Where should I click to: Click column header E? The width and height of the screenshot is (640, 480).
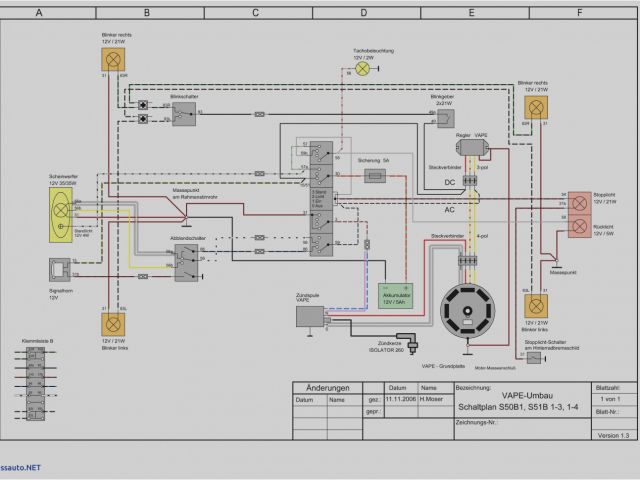(471, 13)
